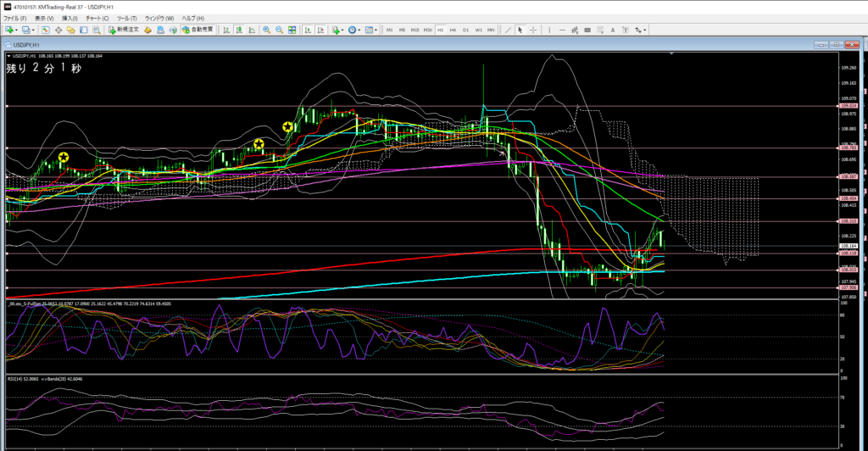The image size is (868, 451).
Task: Open the ヘルプ (H) menu
Action: pyautogui.click(x=192, y=19)
